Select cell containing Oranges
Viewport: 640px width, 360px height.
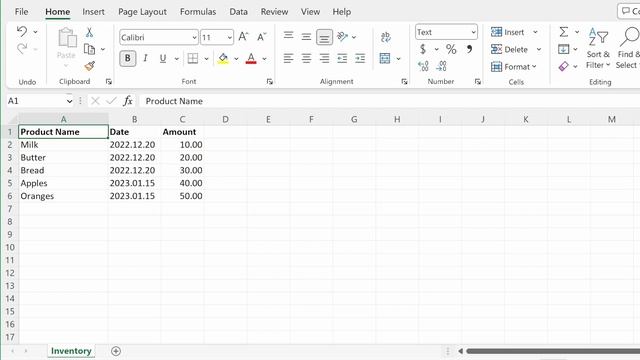(x=63, y=196)
